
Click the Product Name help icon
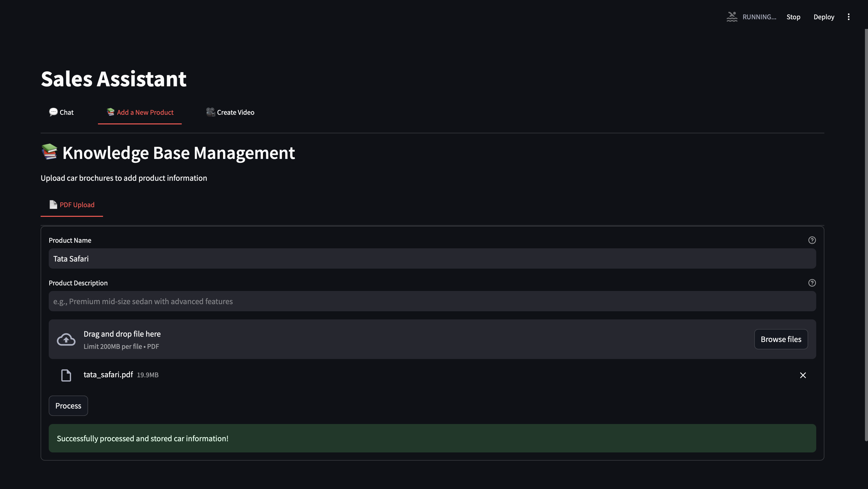coord(812,240)
